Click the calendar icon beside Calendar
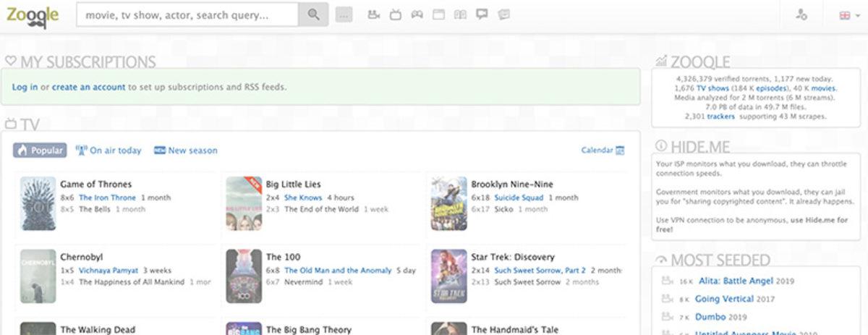 pos(620,150)
